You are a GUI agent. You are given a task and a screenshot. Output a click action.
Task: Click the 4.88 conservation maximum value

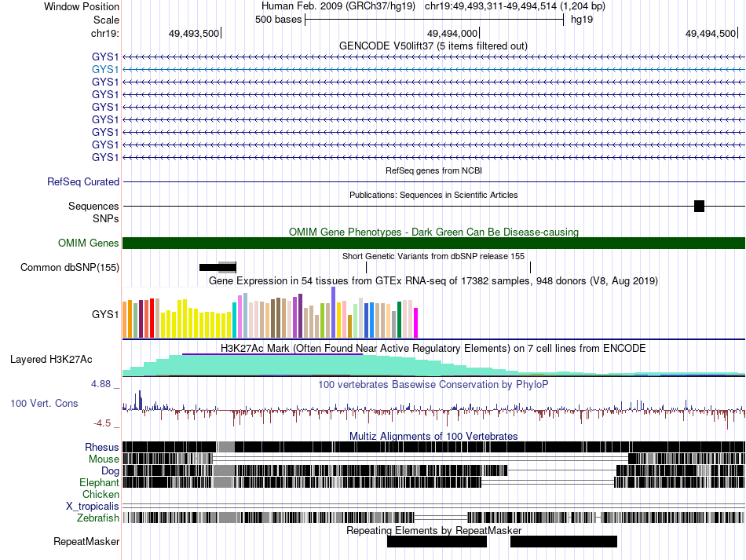101,384
